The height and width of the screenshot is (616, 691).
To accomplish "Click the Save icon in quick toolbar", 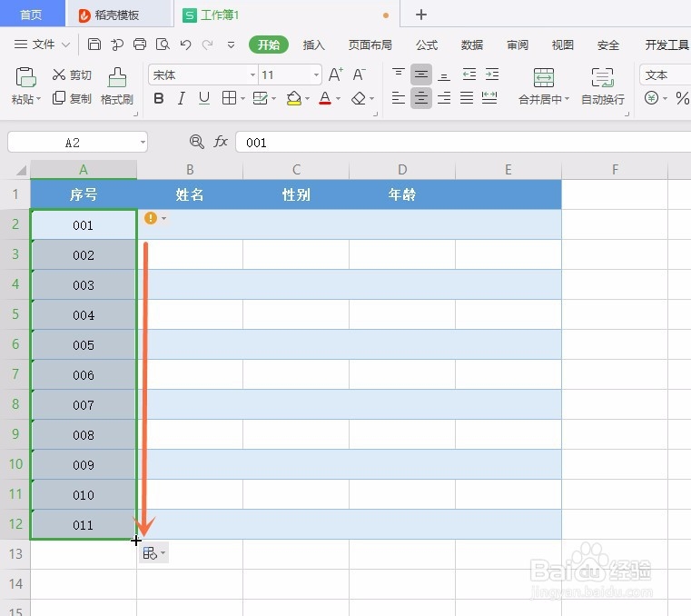I will [x=94, y=45].
